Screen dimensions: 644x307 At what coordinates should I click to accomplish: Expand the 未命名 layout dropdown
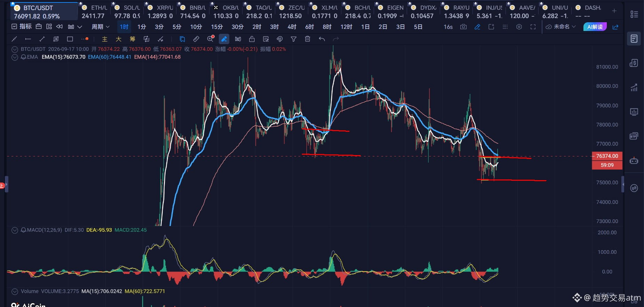561,27
